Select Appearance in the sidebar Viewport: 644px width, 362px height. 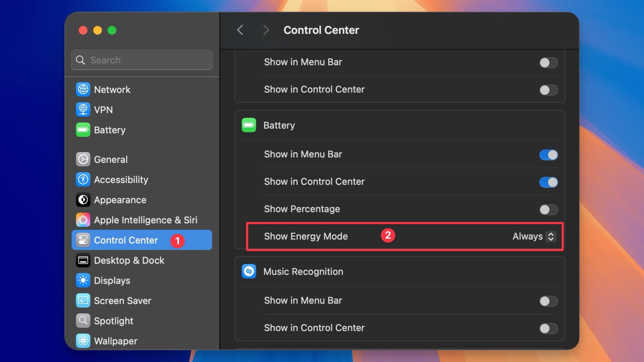pyautogui.click(x=142, y=200)
